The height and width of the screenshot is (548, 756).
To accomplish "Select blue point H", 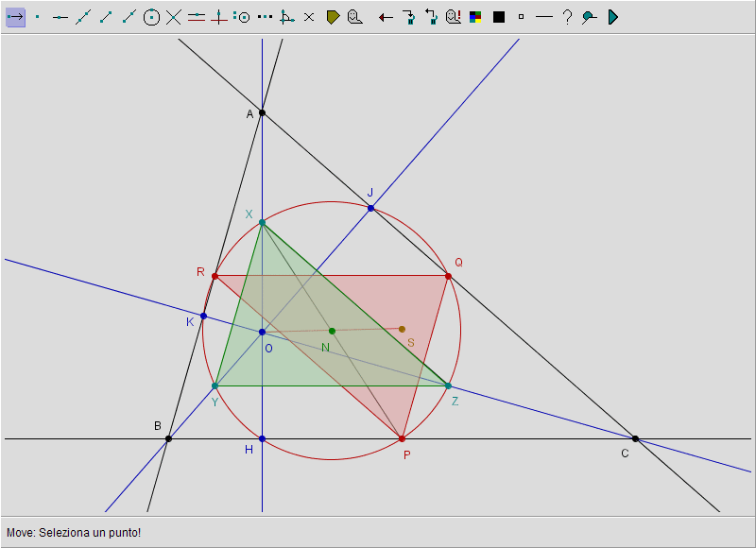I will click(263, 438).
